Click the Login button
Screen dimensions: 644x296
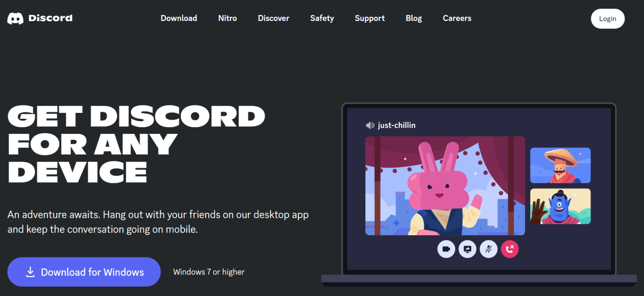(607, 18)
